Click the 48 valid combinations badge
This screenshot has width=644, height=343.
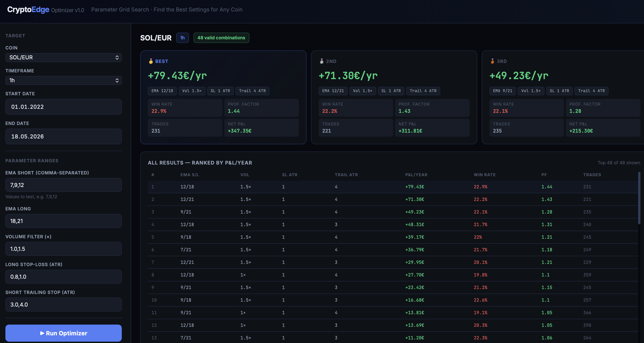pyautogui.click(x=221, y=38)
